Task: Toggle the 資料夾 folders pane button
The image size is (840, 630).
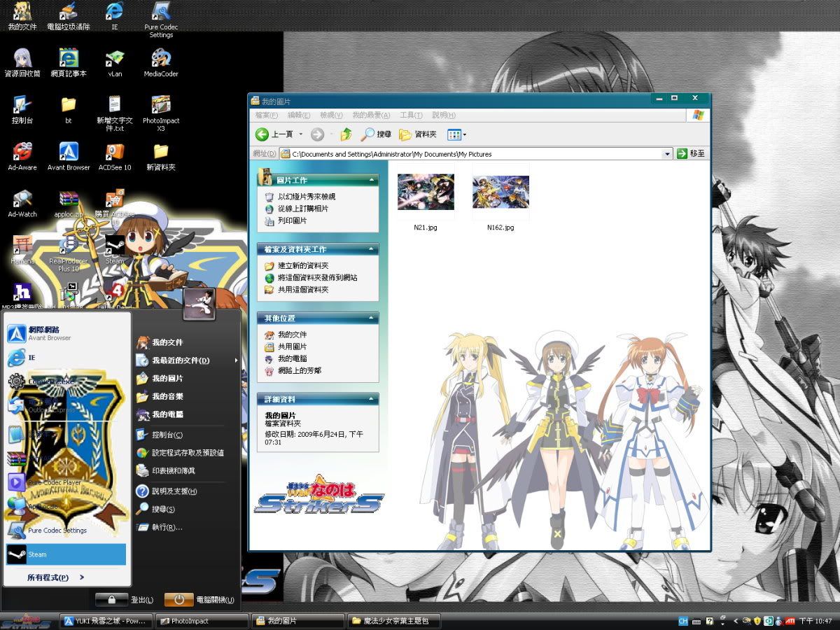Action: coord(418,134)
